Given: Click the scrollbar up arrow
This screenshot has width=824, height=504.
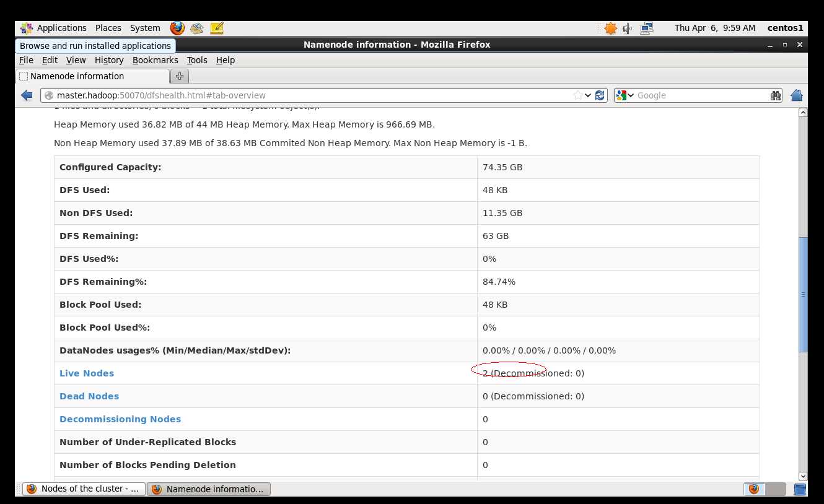Looking at the screenshot, I should click(x=803, y=113).
